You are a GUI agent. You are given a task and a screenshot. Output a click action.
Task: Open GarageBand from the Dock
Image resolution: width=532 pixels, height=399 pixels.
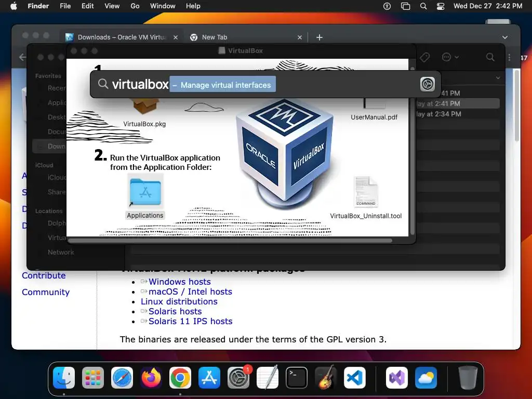(x=326, y=378)
